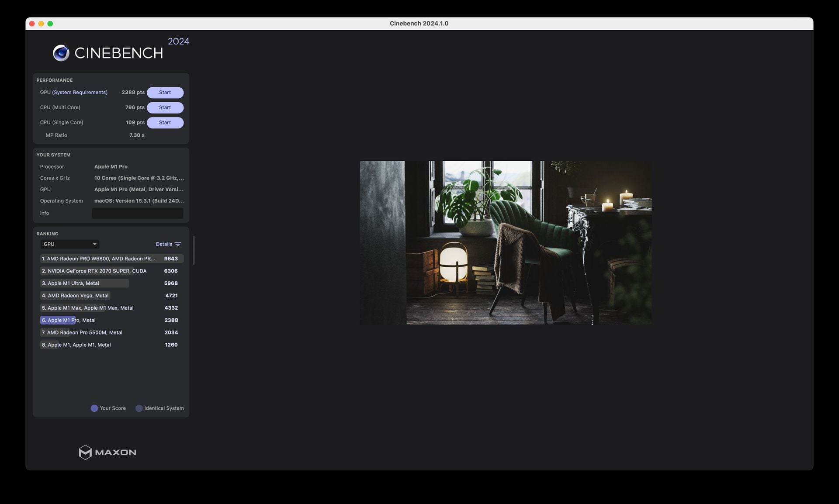The height and width of the screenshot is (504, 839).
Task: Click the multi core score 796 pts
Action: click(x=135, y=107)
